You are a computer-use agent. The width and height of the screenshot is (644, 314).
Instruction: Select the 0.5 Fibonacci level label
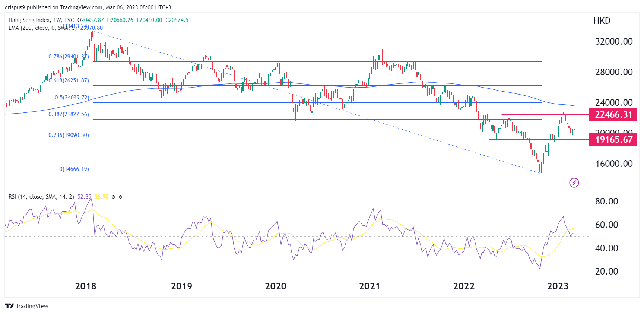72,98
